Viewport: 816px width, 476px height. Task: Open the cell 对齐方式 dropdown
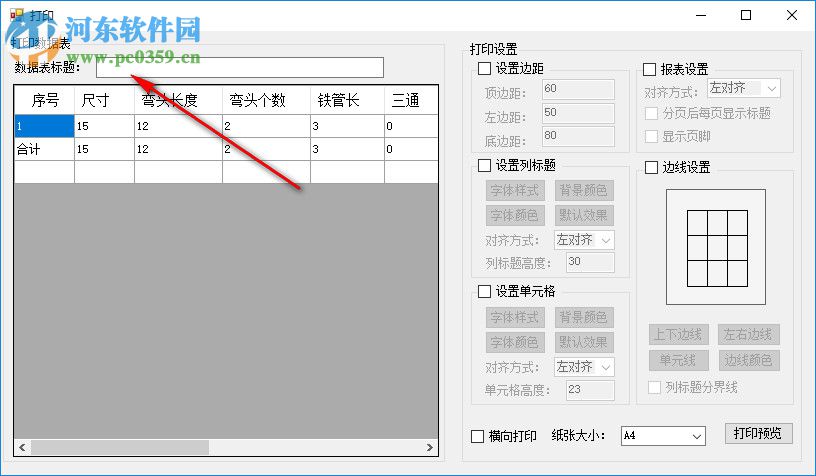click(584, 367)
